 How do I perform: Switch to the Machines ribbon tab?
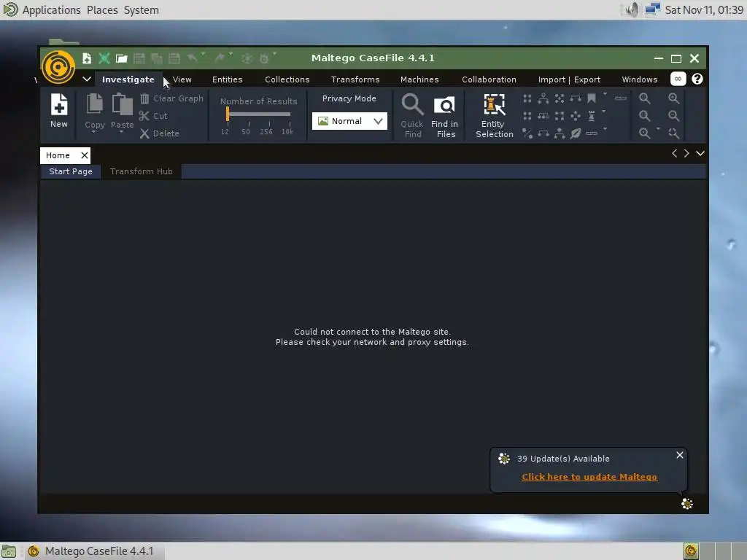tap(419, 79)
